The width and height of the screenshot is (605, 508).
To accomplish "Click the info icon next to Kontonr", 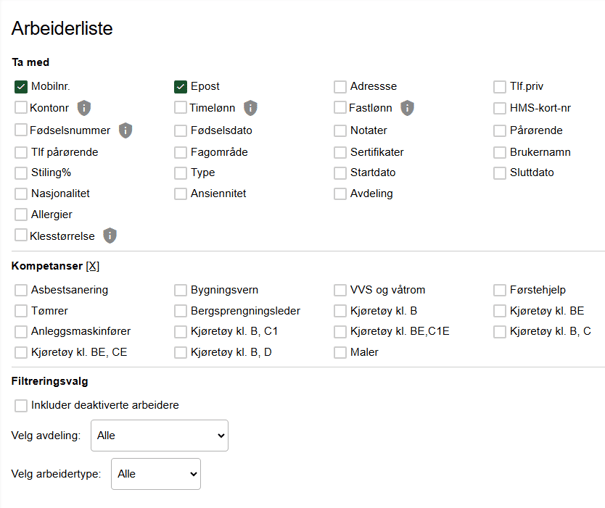I will (x=85, y=108).
